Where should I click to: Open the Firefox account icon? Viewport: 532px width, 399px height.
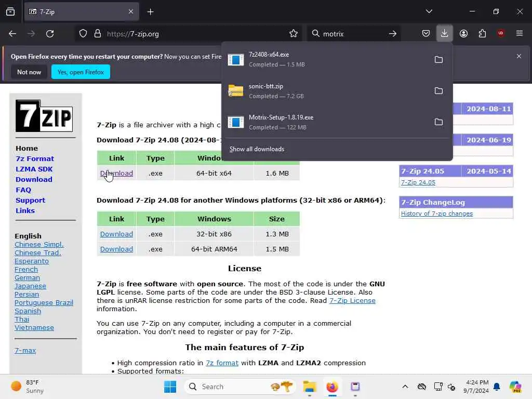(463, 33)
